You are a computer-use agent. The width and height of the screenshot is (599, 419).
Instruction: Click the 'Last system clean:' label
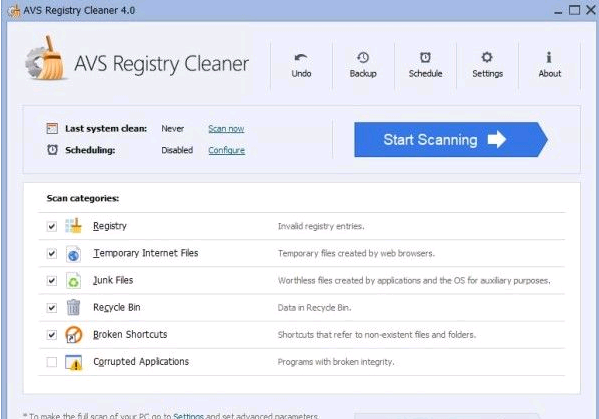coord(106,129)
